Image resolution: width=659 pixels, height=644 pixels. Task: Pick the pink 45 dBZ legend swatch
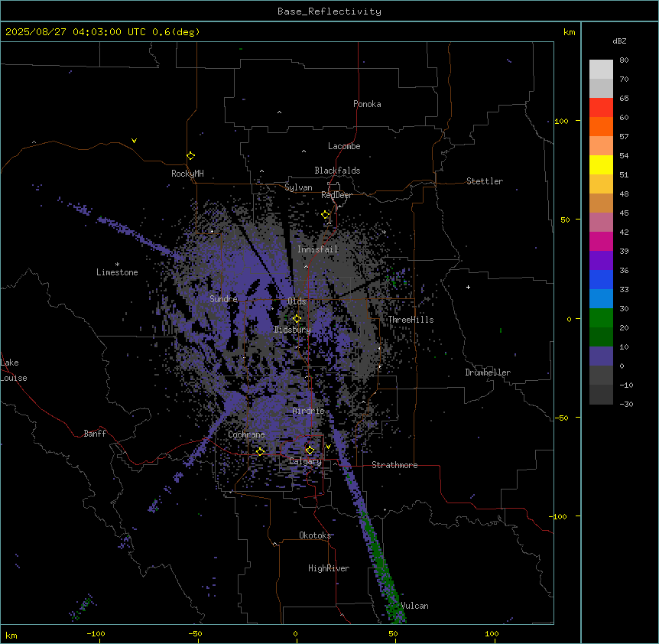[x=601, y=222]
